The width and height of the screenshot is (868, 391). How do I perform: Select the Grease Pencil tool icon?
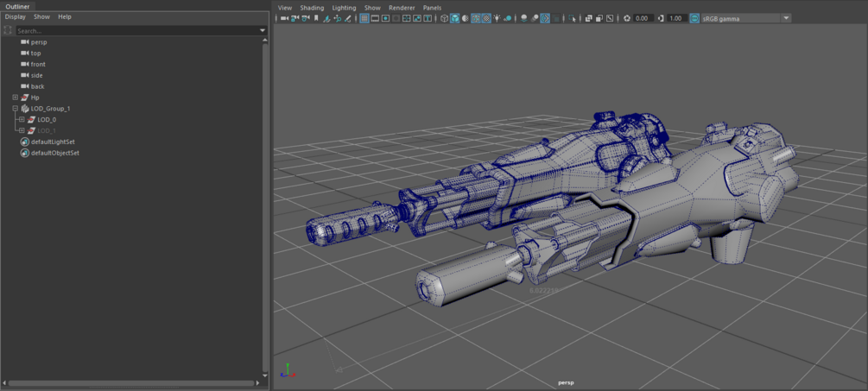[348, 18]
